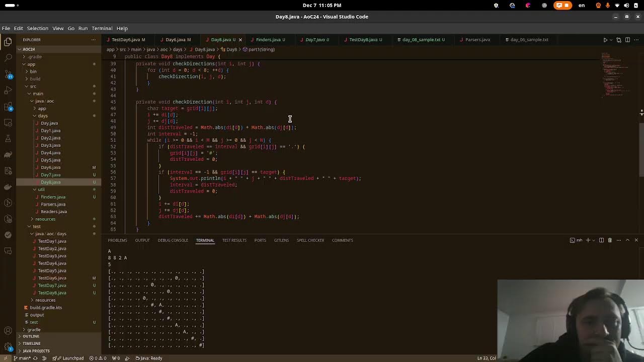
Task: Open zsh terminal profile label
Action: point(576,240)
